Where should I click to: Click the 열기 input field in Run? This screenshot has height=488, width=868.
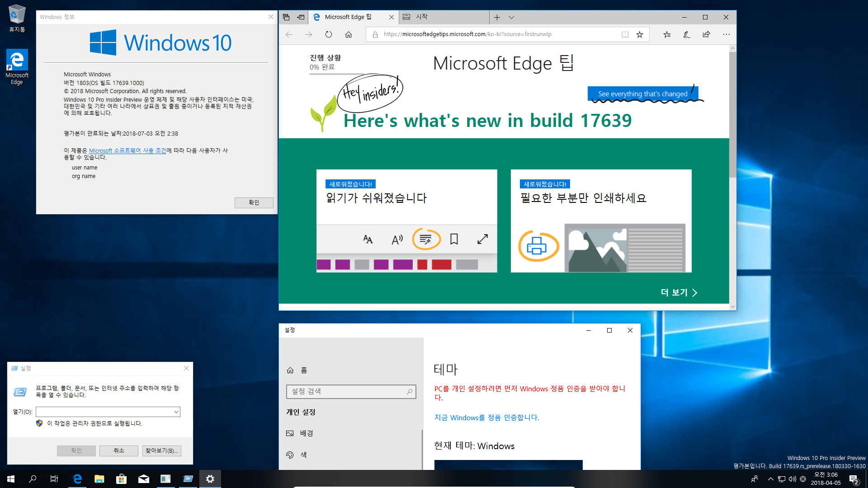point(104,412)
